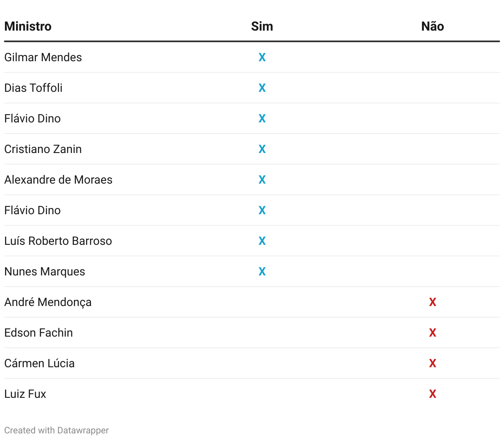Click the blue X for Alexandre de Moraes
504x440 pixels.
262,180
